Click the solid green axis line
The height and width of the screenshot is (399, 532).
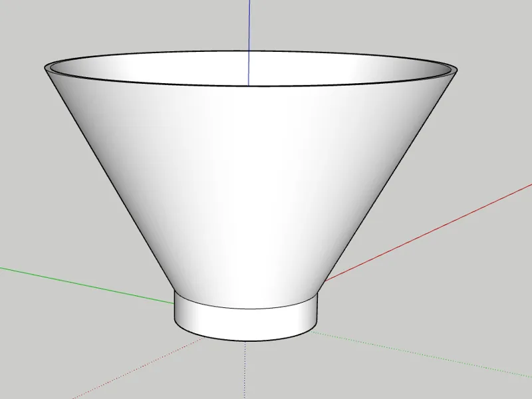pyautogui.click(x=87, y=286)
